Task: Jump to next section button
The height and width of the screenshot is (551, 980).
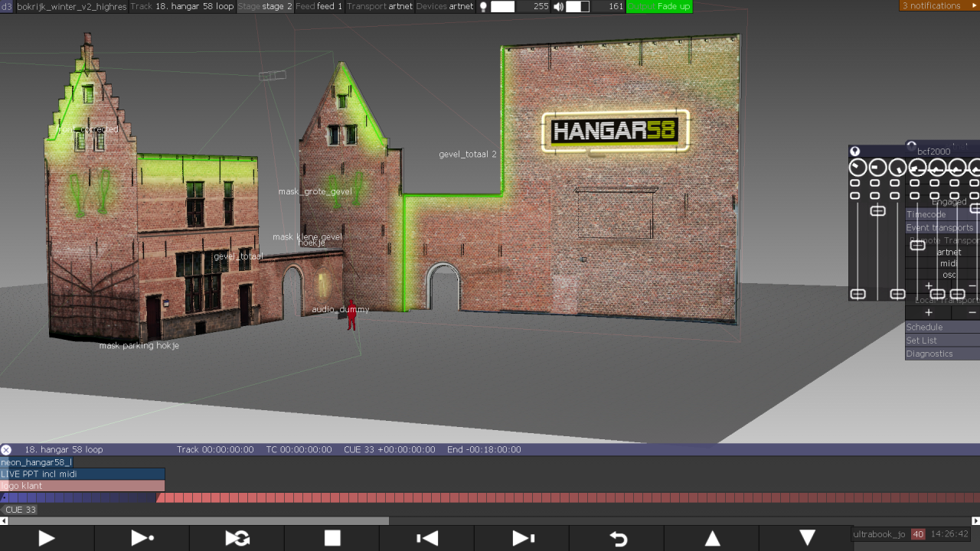Action: point(521,538)
